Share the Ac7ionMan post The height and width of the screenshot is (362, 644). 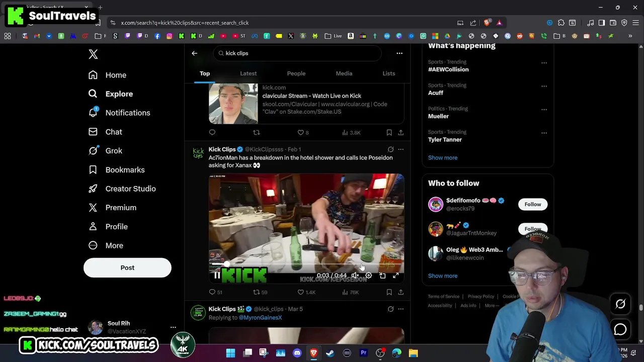(x=400, y=292)
